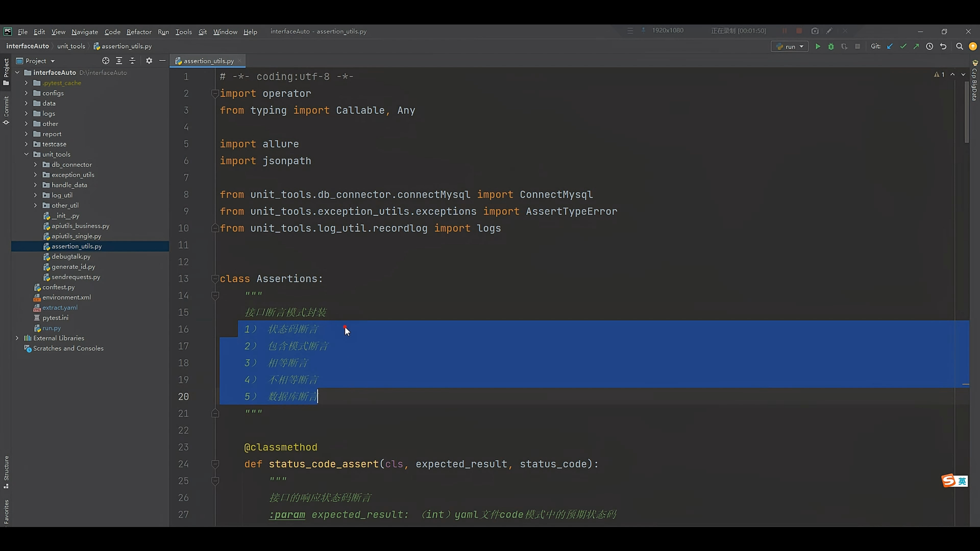Go to previous highlighted error arrow
This screenshot has width=980, height=551.
tap(952, 74)
